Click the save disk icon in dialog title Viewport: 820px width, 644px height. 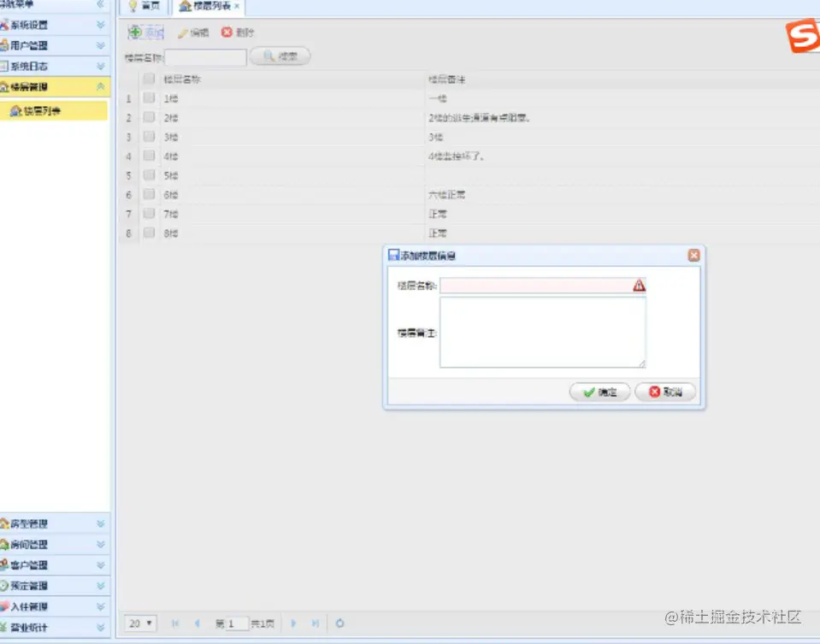394,255
